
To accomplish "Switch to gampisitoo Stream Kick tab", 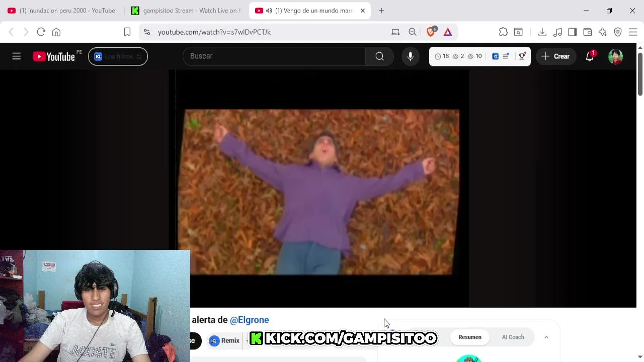I will (x=186, y=11).
